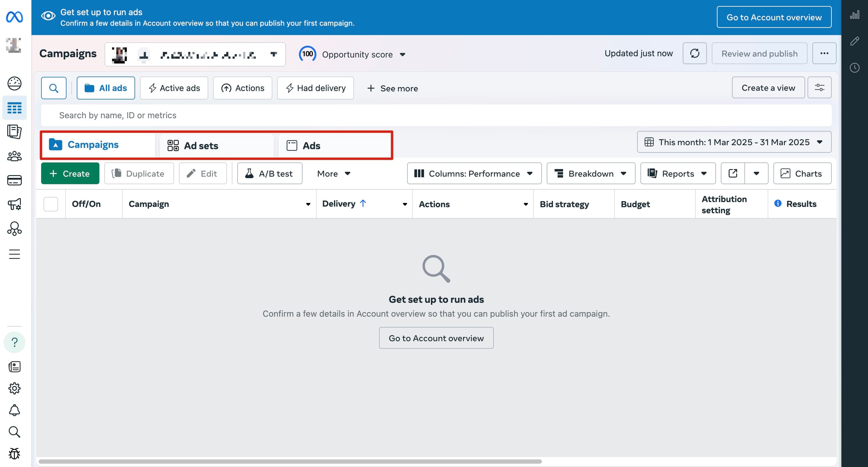Toggle the Active ads filter
This screenshot has height=467, width=868.
[174, 88]
